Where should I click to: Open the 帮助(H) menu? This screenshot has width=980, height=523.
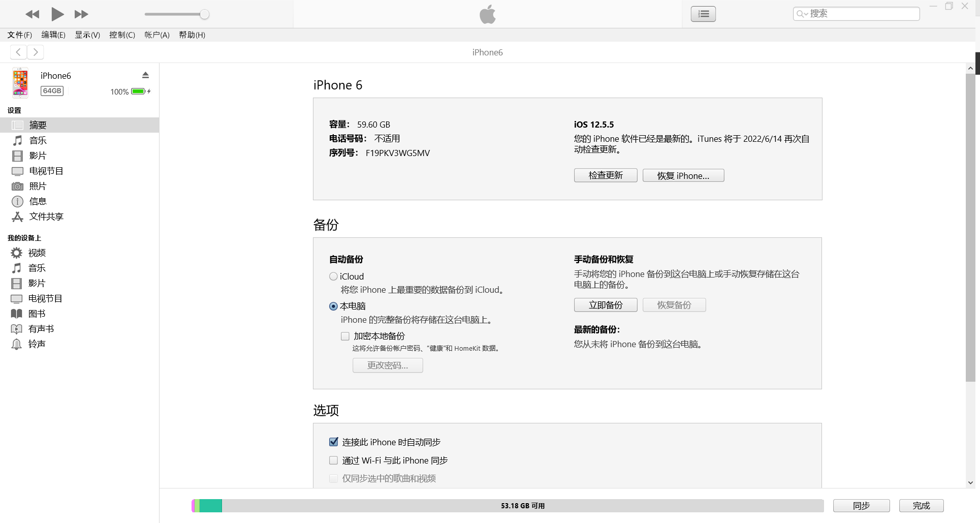point(192,35)
